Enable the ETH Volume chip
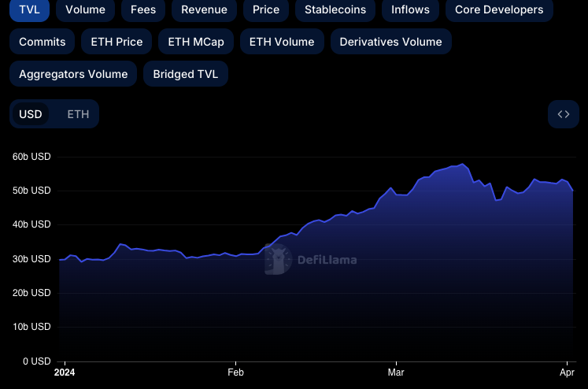The height and width of the screenshot is (389, 588). pyautogui.click(x=282, y=42)
